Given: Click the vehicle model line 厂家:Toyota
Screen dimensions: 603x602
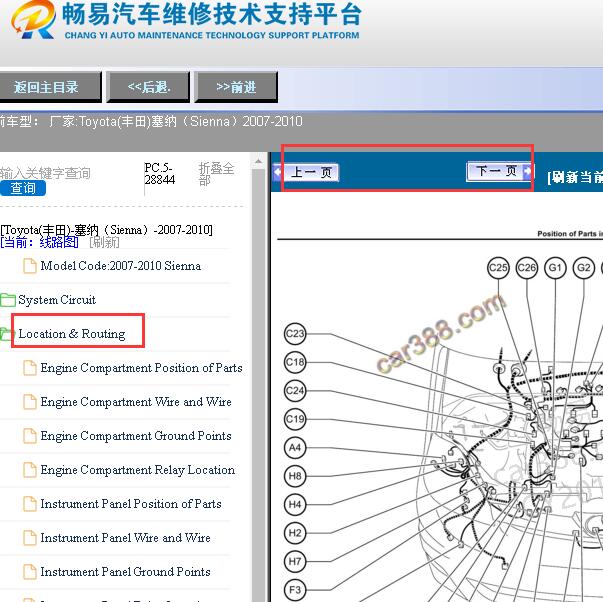Looking at the screenshot, I should 176,122.
